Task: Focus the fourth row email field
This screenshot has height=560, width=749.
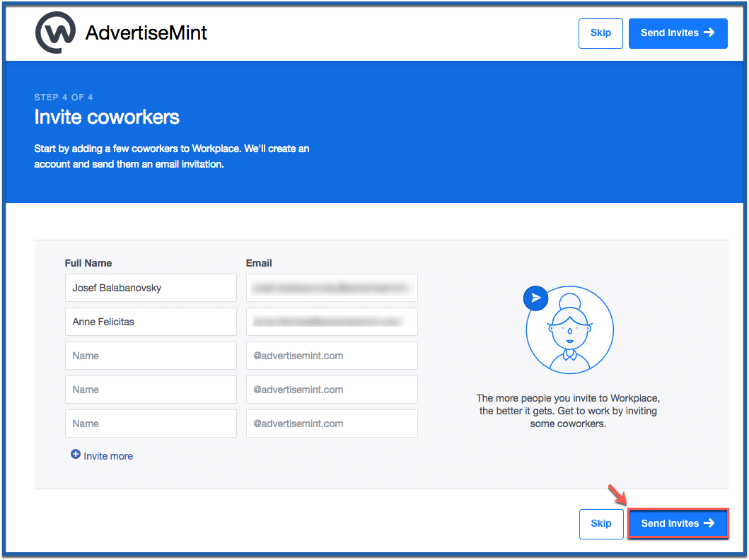Action: click(332, 390)
